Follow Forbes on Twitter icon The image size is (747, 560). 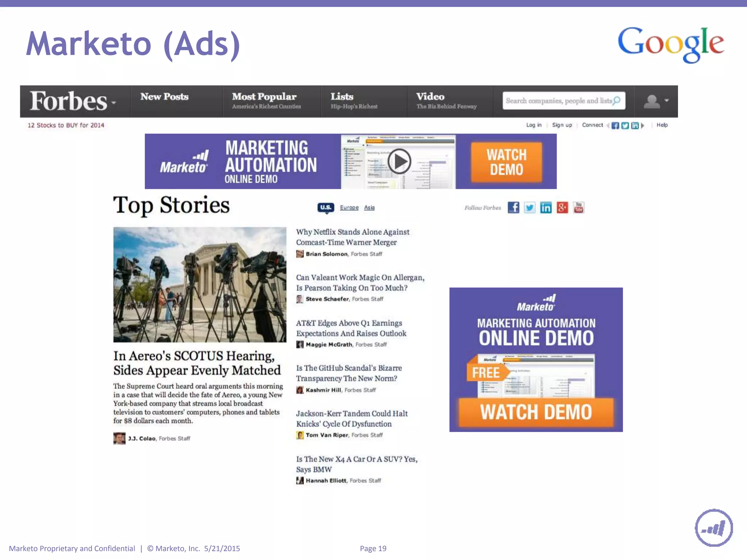[530, 207]
